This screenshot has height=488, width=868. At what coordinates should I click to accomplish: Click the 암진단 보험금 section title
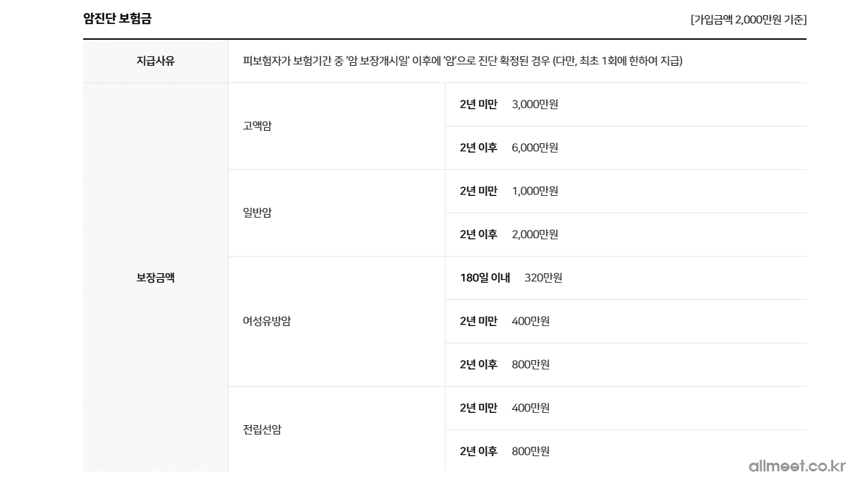pyautogui.click(x=117, y=19)
